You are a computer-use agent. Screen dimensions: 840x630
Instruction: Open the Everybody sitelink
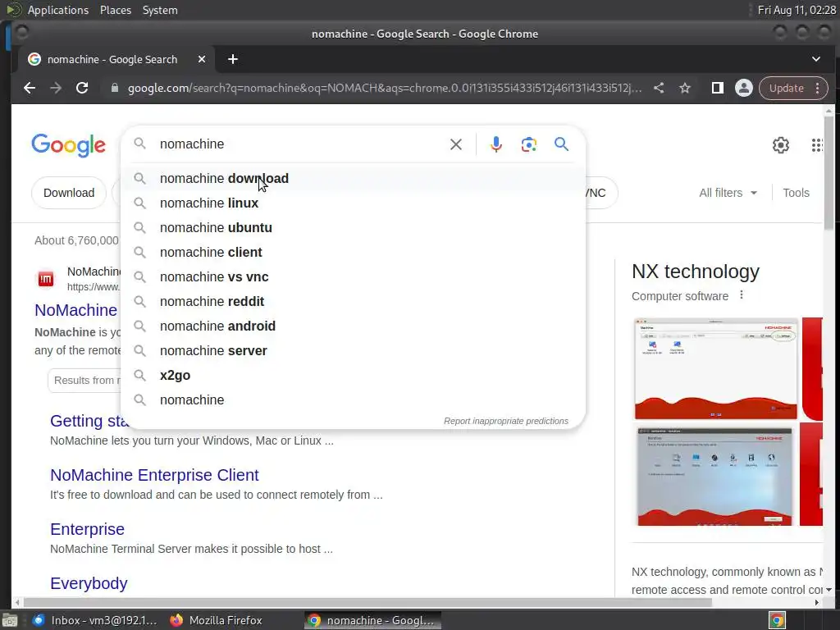point(89,583)
